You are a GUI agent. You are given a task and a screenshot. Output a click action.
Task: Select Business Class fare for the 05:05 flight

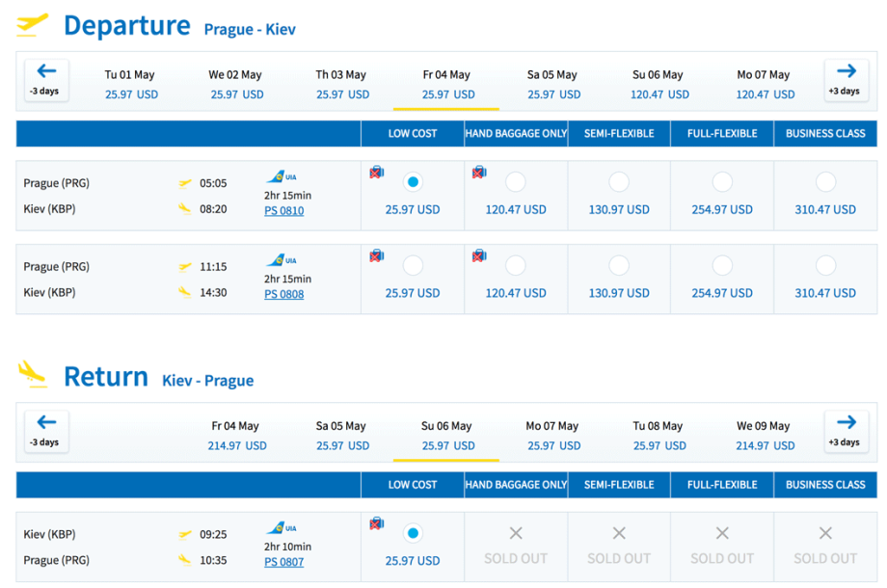(x=825, y=181)
